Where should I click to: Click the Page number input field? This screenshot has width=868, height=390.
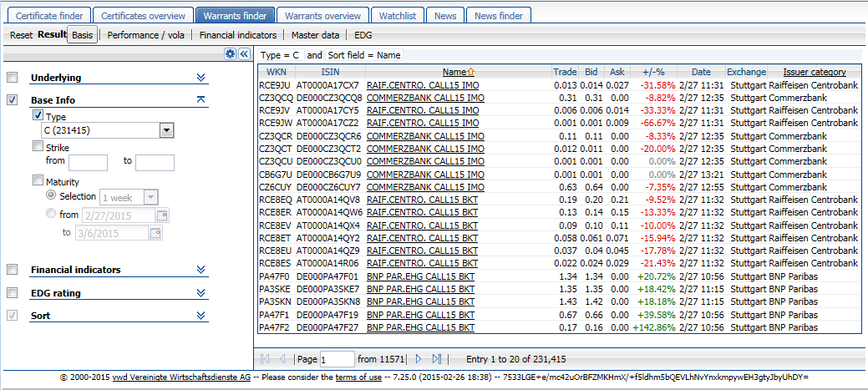337,359
